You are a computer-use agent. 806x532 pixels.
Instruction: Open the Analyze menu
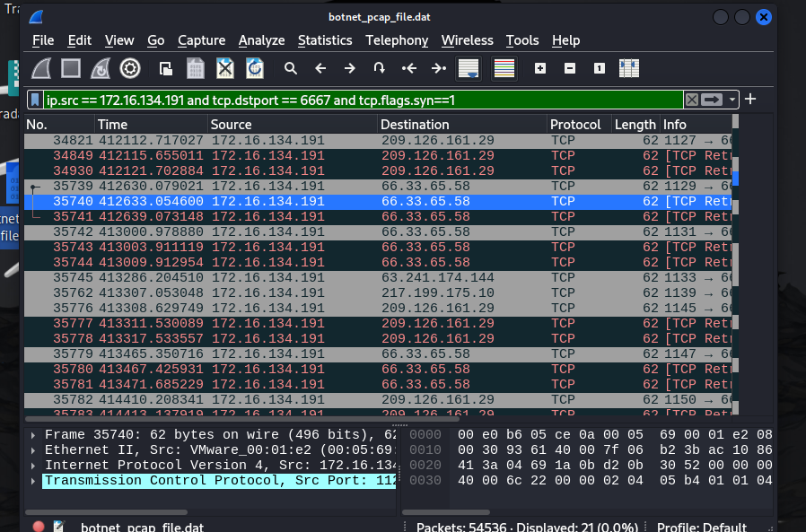click(261, 40)
